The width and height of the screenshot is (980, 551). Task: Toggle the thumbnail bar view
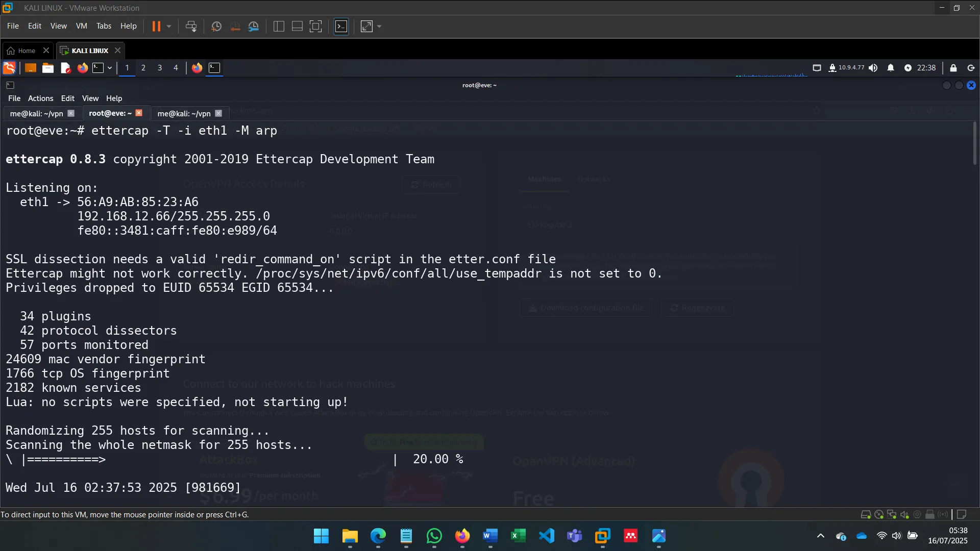[297, 27]
